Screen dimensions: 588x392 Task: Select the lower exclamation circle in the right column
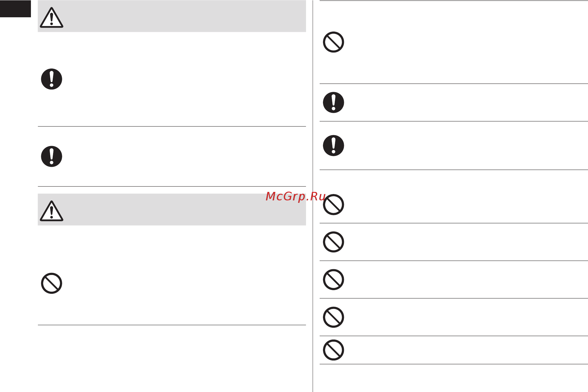click(x=334, y=146)
